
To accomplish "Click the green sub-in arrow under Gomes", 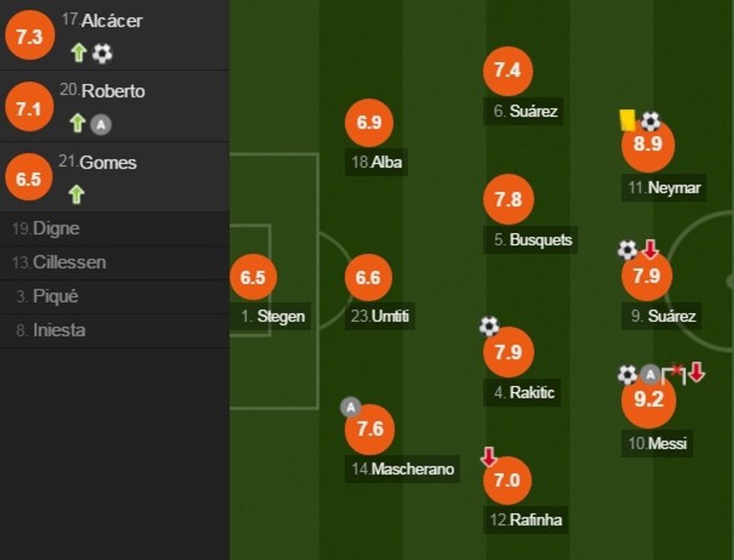I will tap(76, 195).
